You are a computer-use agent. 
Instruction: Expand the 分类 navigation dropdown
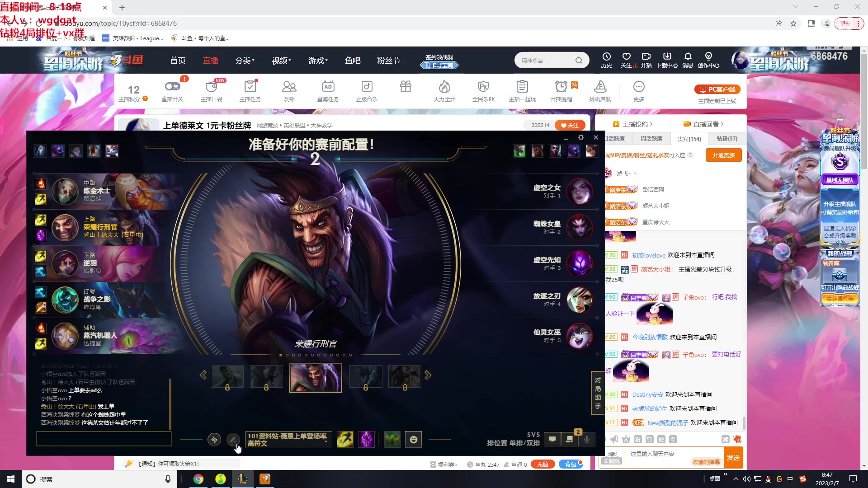coord(245,61)
